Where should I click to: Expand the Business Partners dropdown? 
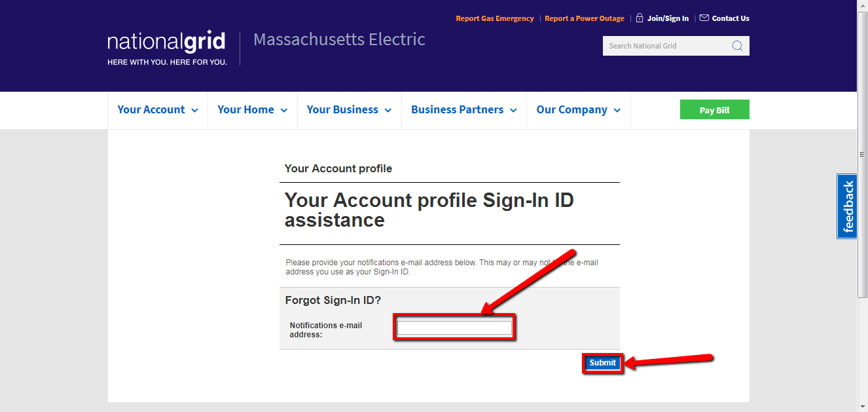(463, 109)
